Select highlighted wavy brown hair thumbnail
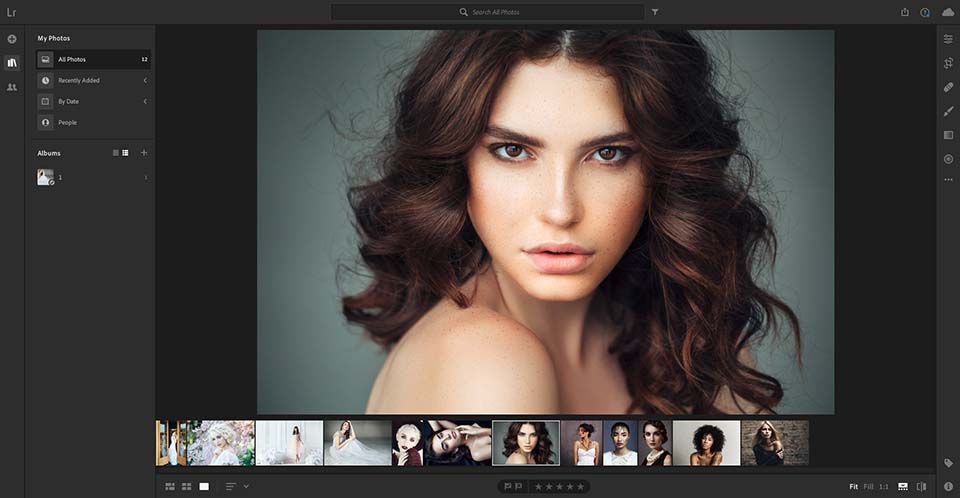Screen dimensions: 960x498 tap(526, 443)
